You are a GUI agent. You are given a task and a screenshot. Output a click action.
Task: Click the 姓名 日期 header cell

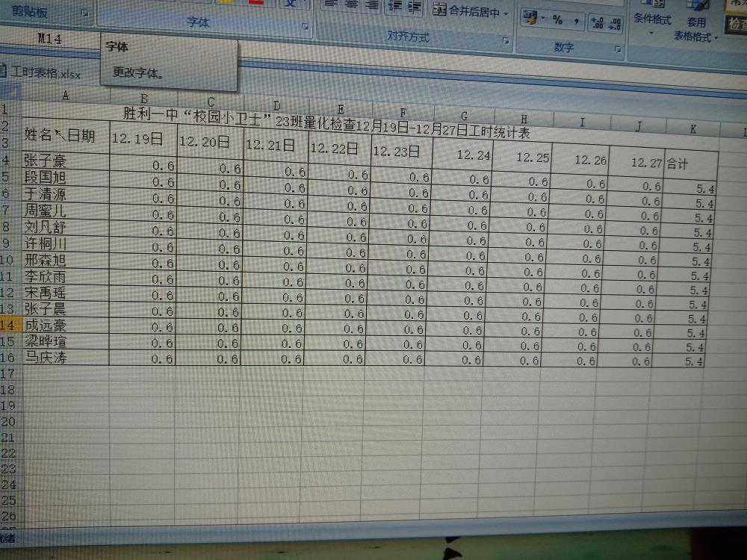click(x=66, y=137)
